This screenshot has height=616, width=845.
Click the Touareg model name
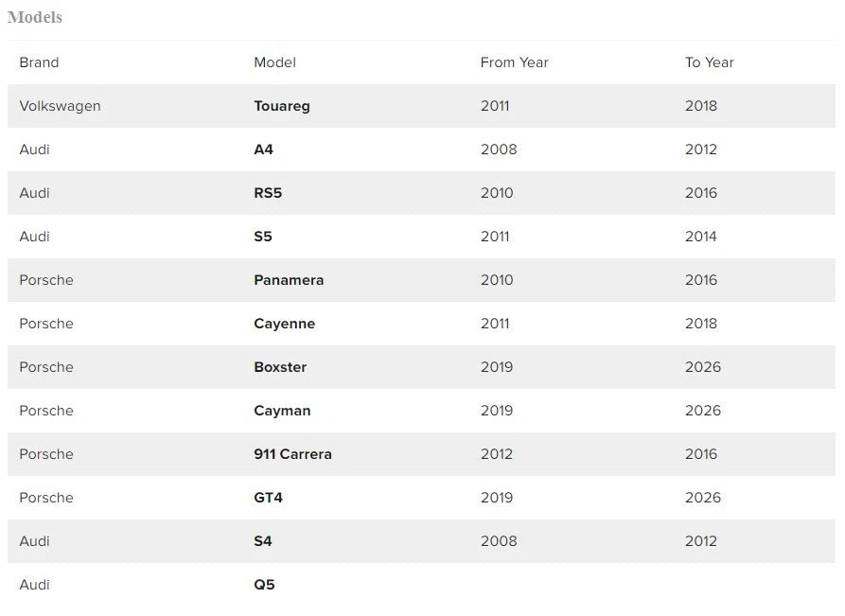pos(281,106)
